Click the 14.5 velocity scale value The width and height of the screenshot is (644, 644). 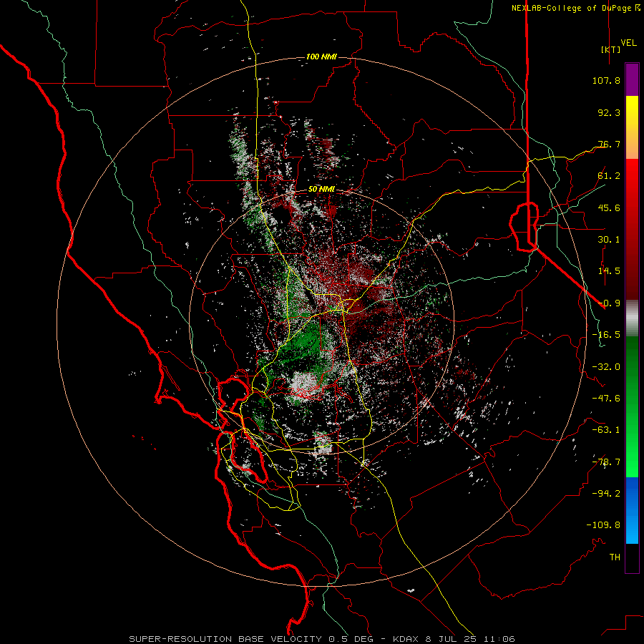(609, 271)
